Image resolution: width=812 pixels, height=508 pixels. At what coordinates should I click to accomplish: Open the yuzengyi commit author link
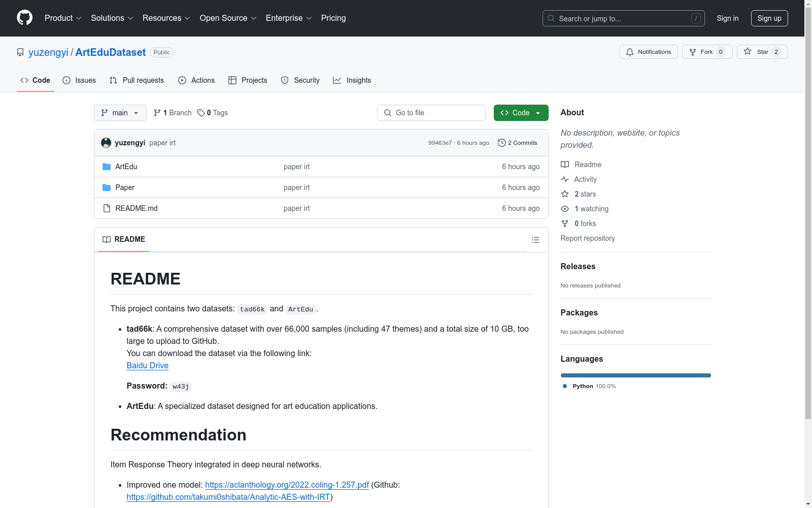point(130,143)
